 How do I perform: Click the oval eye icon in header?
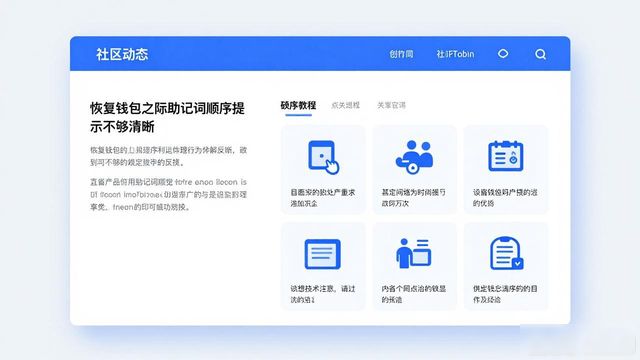[503, 53]
